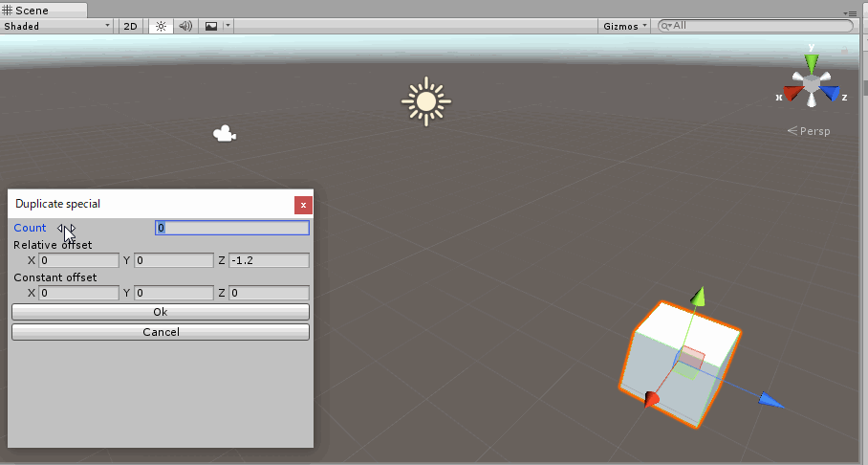
Task: Close the Duplicate special dialog
Action: 303,205
